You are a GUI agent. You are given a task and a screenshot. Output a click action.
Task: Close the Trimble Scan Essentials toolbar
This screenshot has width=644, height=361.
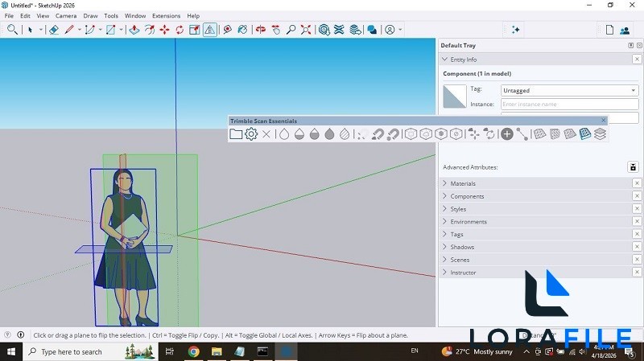tap(603, 120)
